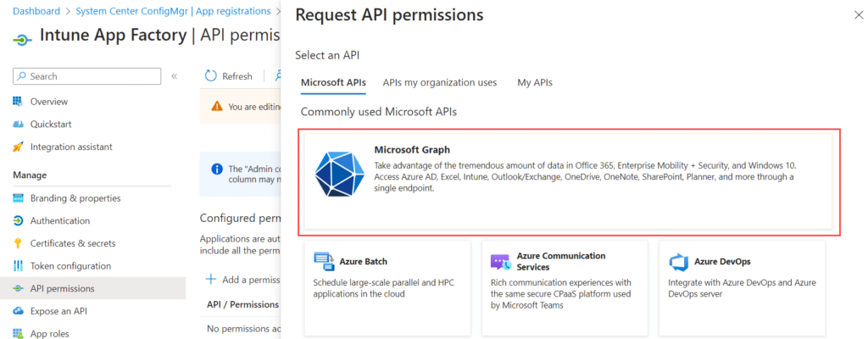This screenshot has width=868, height=339.
Task: Click the Refresh button label
Action: click(x=237, y=76)
